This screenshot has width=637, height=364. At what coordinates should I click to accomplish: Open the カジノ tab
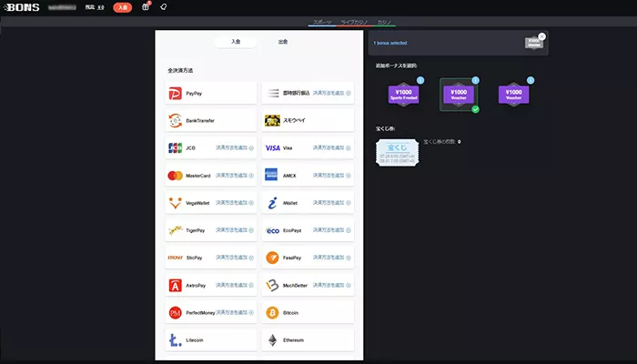[384, 23]
